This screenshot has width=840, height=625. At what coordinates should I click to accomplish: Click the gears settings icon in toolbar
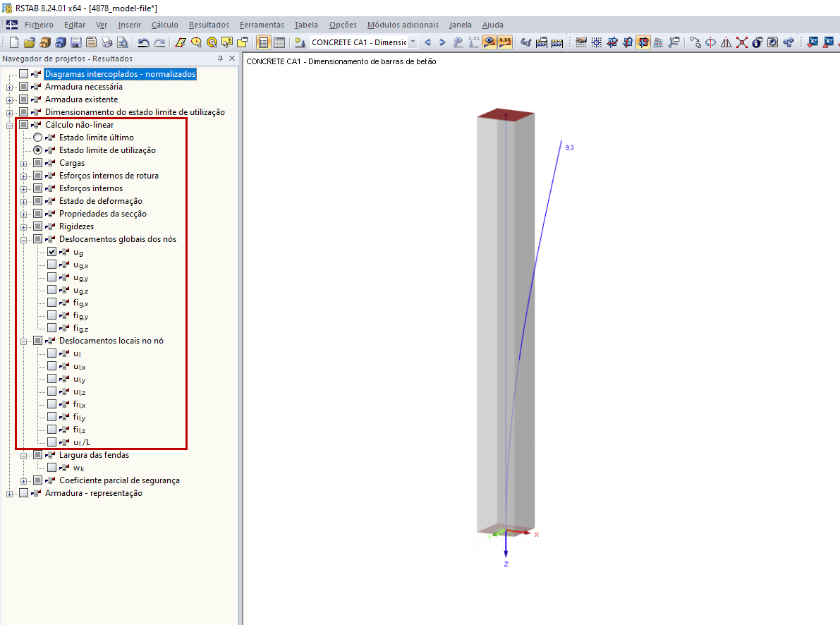coord(788,42)
